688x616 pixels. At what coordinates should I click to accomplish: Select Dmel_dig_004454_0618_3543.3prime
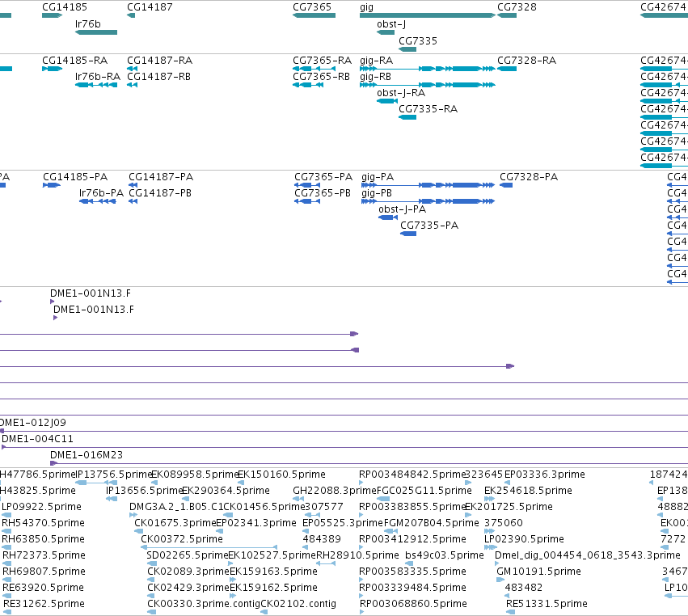pos(588,556)
